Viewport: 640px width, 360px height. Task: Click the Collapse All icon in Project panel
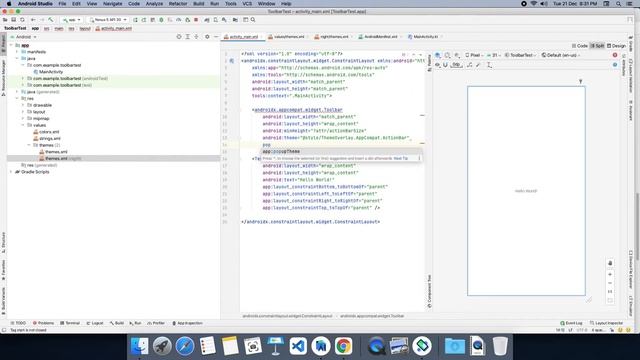[x=196, y=37]
